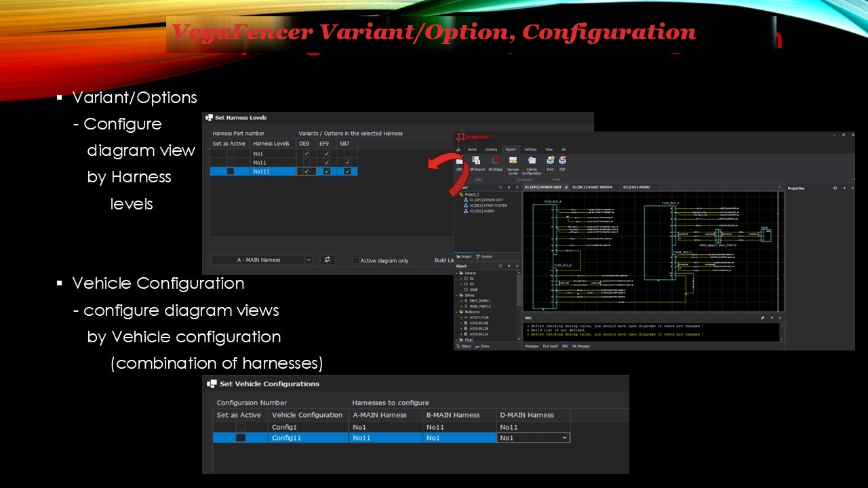Expand the D2 device node

coord(461,279)
